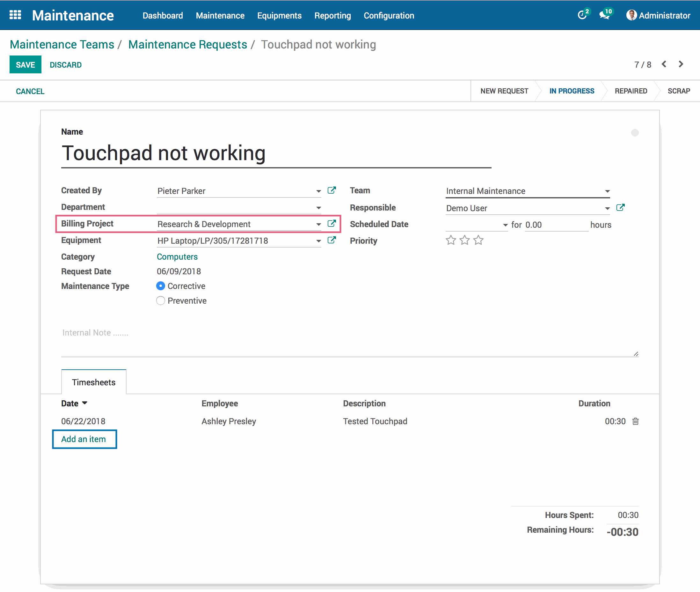Expand the Responsible dropdown
Viewport: 700px width, 592px height.
pyautogui.click(x=607, y=208)
